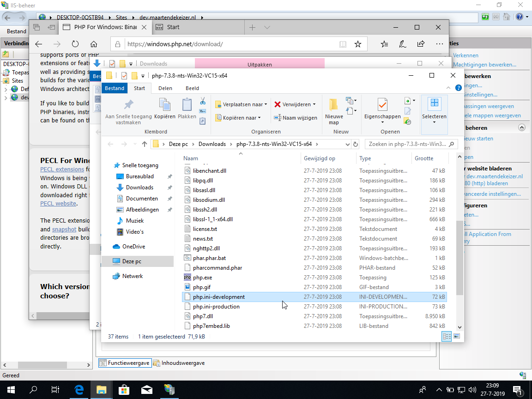Open the Beeld ribbon tab
Screen dimensions: 532x399
coord(192,88)
